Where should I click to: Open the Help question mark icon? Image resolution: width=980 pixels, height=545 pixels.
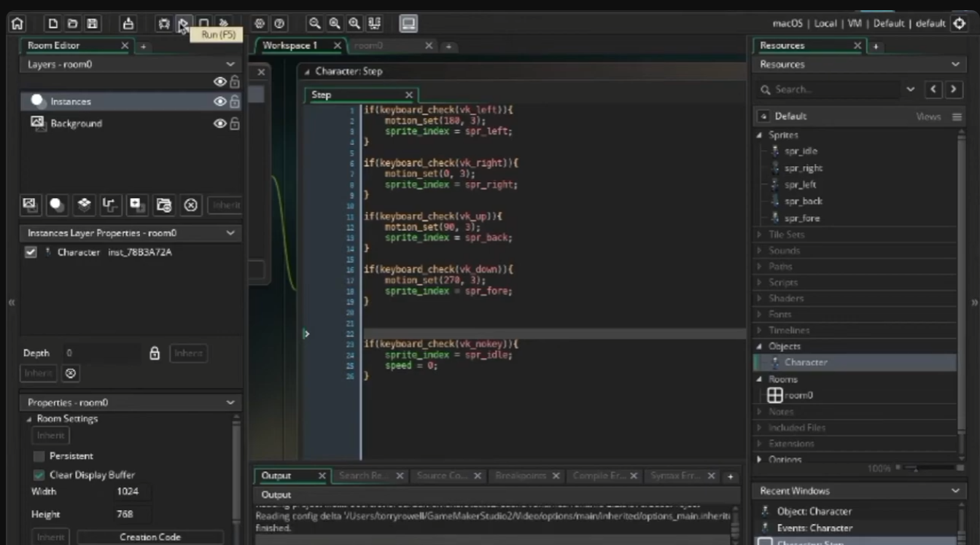pyautogui.click(x=279, y=23)
